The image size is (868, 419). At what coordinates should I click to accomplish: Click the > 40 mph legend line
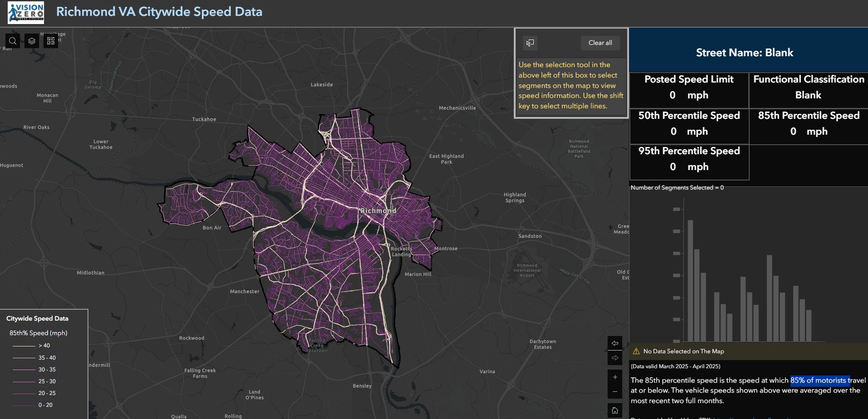coord(24,346)
